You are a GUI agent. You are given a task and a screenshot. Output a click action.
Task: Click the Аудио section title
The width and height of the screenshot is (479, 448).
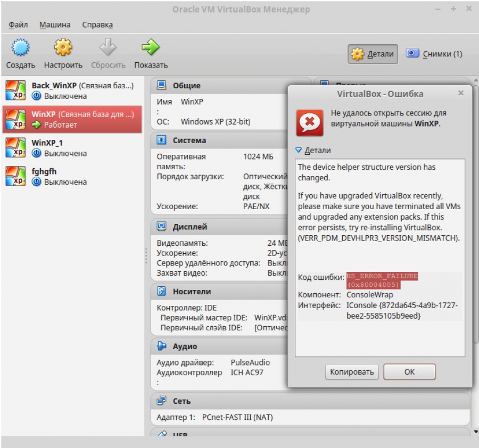point(185,346)
